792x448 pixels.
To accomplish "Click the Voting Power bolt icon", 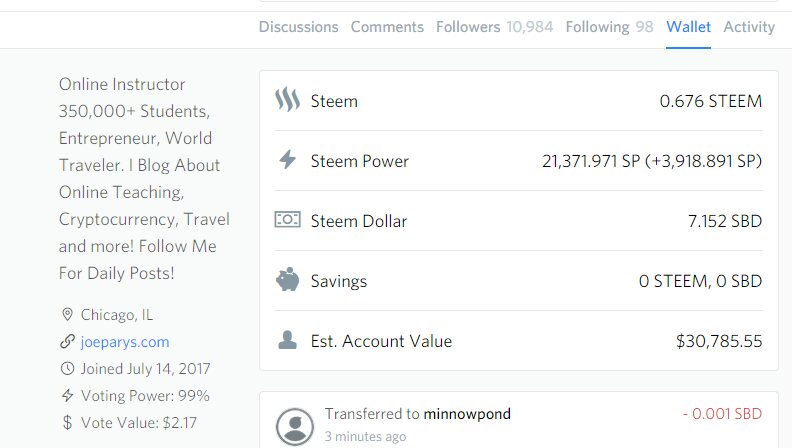I will [x=68, y=395].
